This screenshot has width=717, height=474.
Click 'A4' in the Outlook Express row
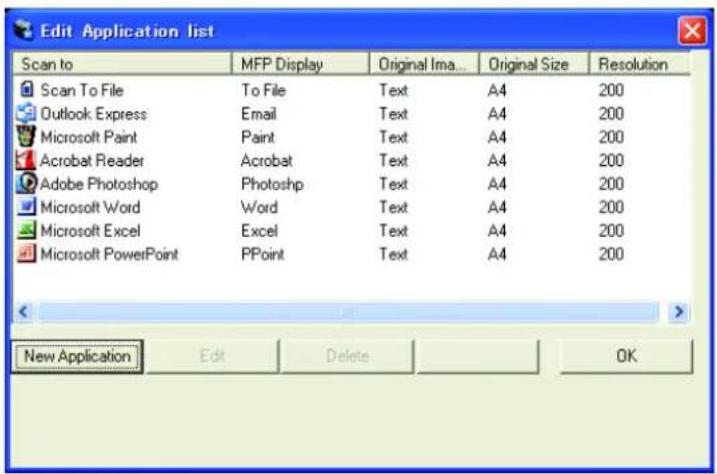point(497,114)
